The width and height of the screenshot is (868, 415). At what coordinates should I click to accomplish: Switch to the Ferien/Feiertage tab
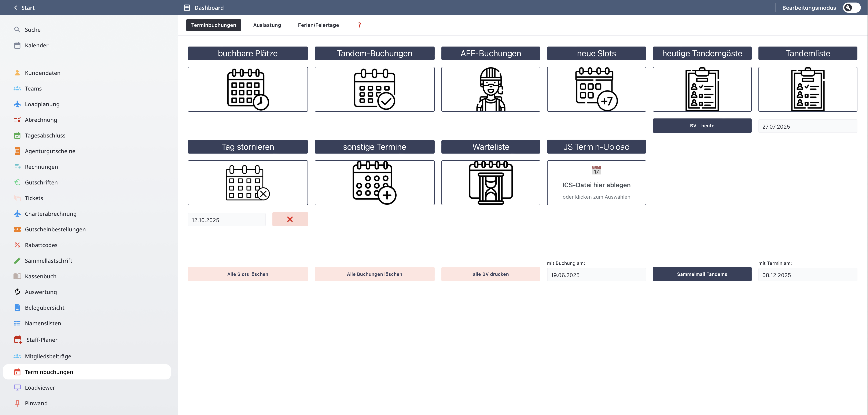pyautogui.click(x=318, y=25)
